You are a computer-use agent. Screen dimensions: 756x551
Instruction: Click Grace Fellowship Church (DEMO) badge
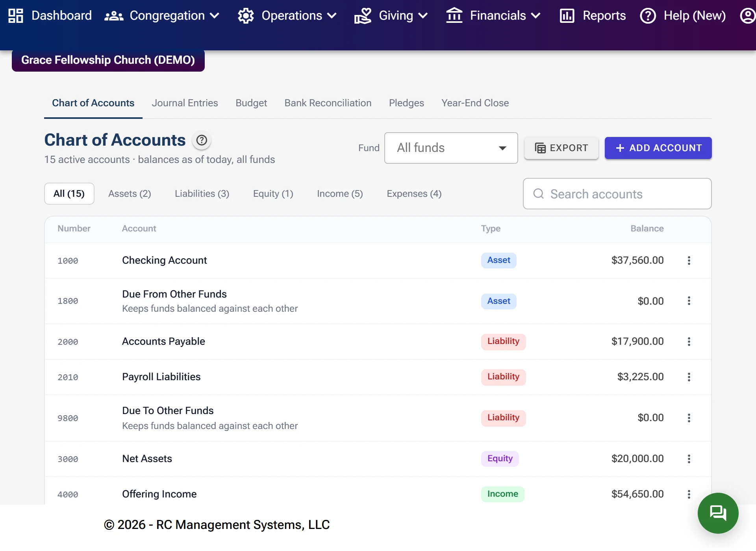tap(108, 60)
